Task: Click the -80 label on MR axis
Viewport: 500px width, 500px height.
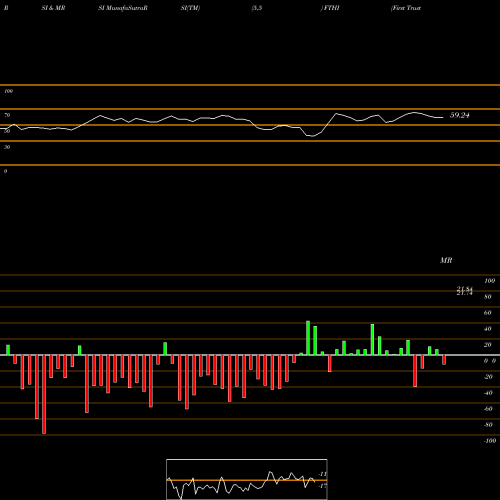Action: tap(488, 425)
